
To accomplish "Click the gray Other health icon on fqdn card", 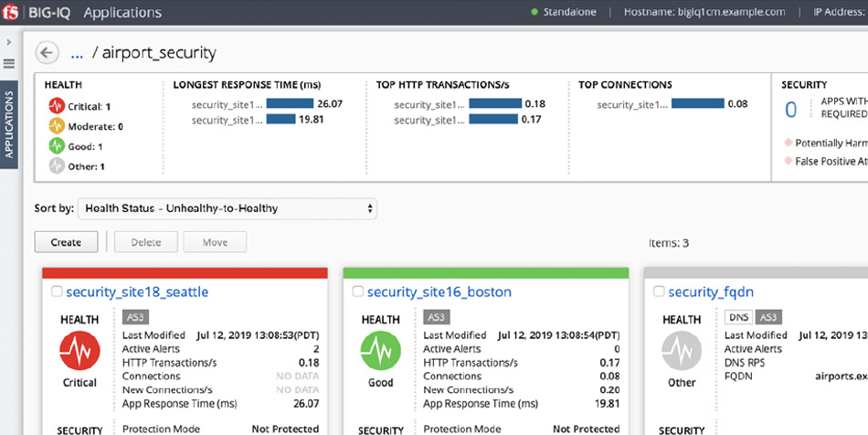I will coord(682,350).
